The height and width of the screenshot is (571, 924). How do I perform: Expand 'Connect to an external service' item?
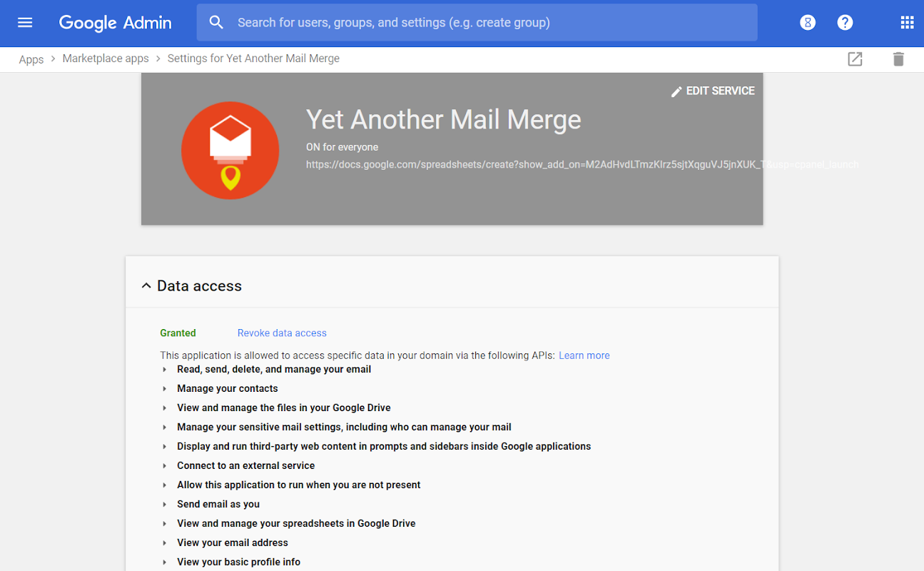point(165,466)
